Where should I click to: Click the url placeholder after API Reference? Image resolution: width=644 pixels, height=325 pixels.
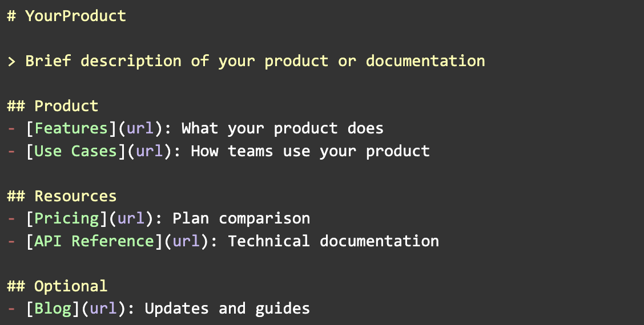(x=186, y=241)
